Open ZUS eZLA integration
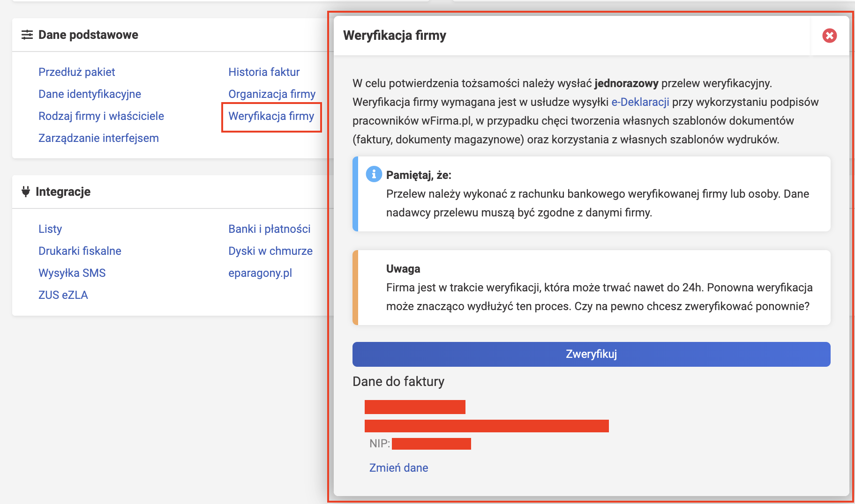855x504 pixels. tap(63, 295)
